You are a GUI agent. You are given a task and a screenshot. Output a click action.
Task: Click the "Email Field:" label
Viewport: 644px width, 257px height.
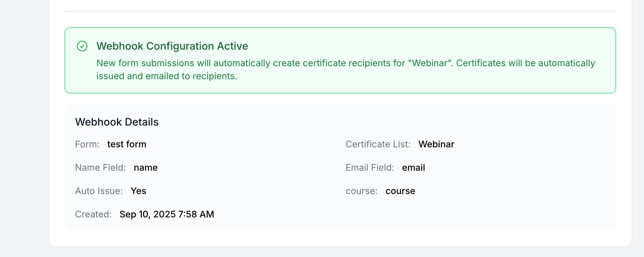pyautogui.click(x=370, y=167)
